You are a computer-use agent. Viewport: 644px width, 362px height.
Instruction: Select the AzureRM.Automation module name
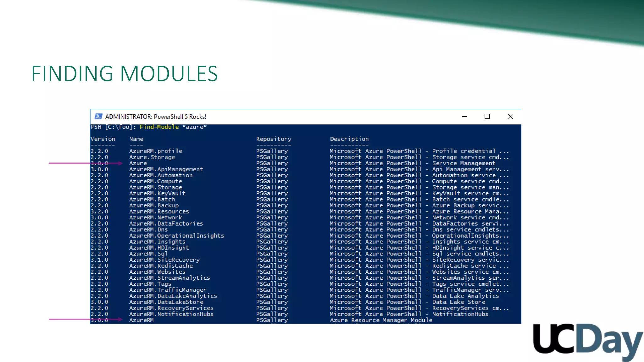161,175
